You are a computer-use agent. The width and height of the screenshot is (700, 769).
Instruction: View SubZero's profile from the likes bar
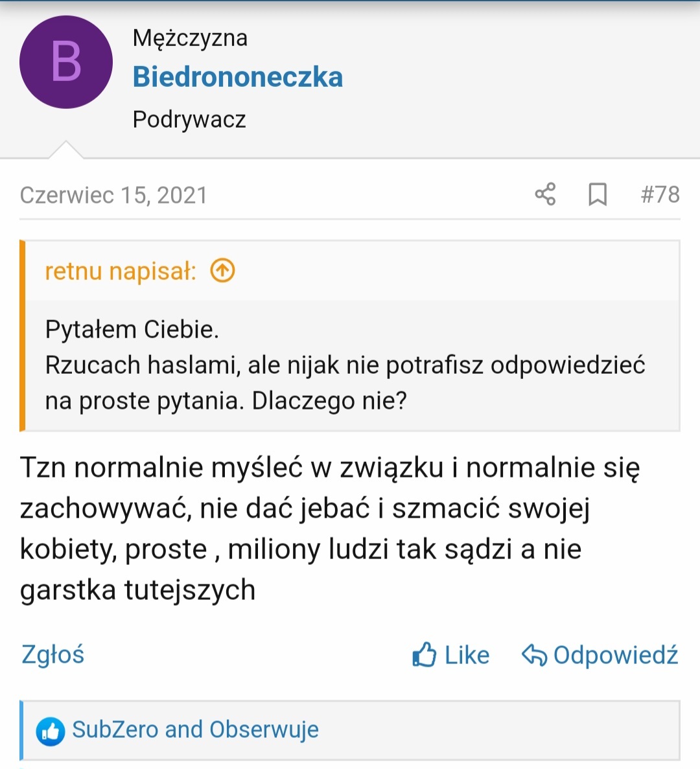click(x=115, y=729)
